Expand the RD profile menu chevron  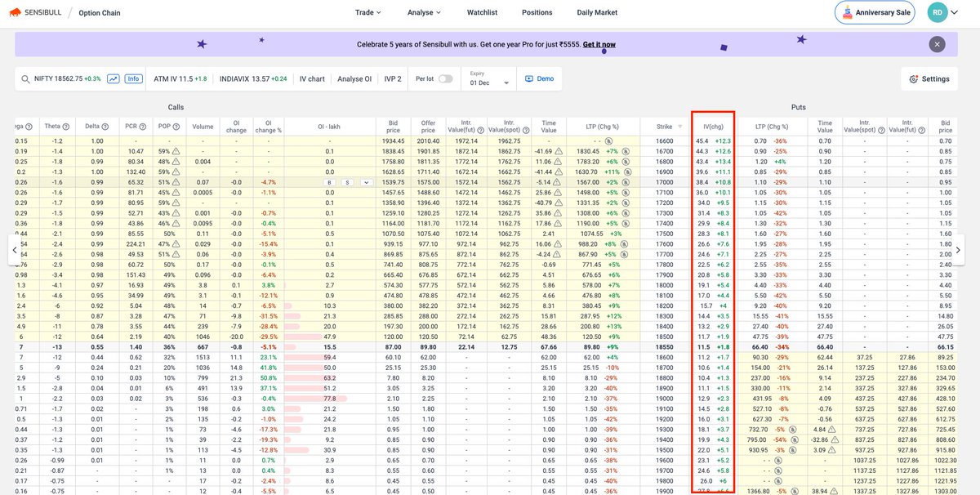(x=954, y=12)
